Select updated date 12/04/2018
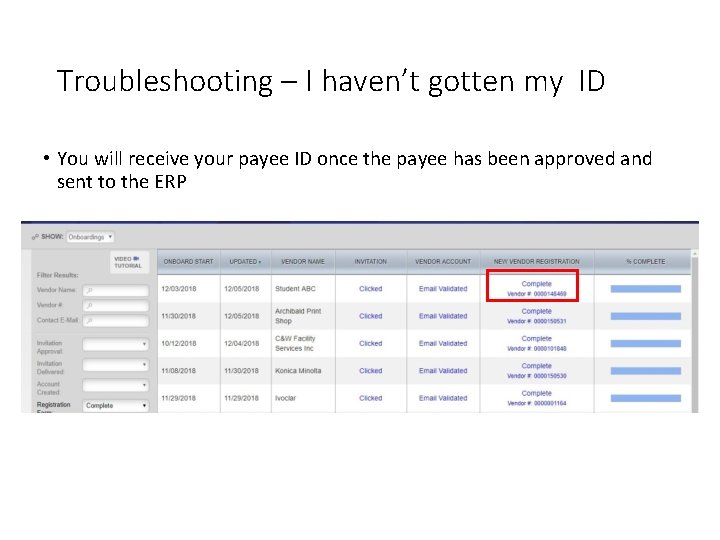Screen dimensions: 720x540 (242, 343)
